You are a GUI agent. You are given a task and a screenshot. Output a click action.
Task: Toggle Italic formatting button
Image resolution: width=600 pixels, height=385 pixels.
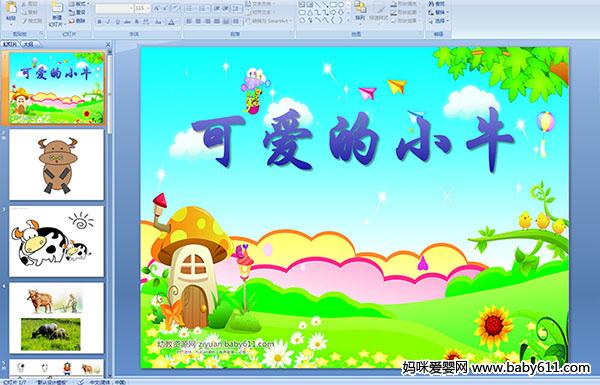click(108, 22)
